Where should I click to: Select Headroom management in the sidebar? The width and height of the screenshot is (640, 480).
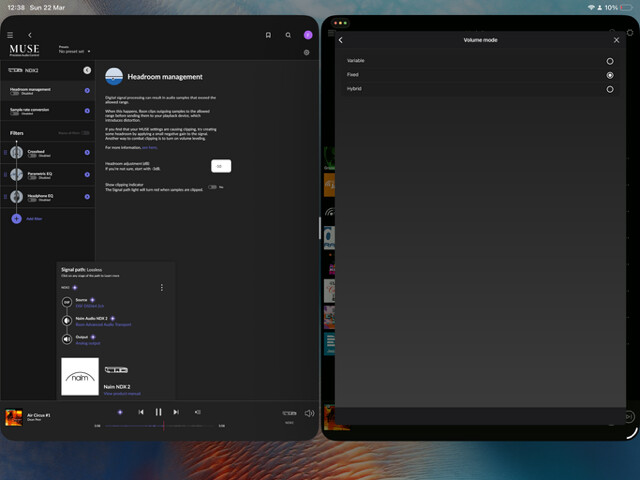coord(48,91)
